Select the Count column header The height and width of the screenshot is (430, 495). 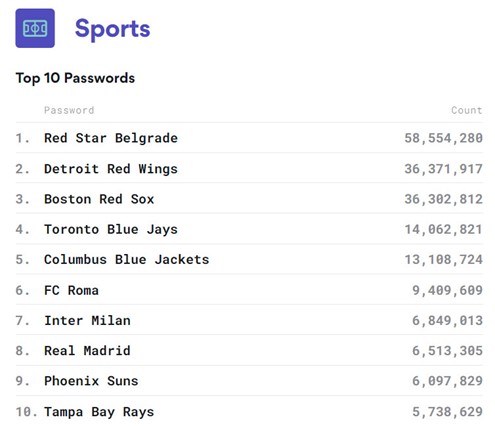[x=467, y=110]
